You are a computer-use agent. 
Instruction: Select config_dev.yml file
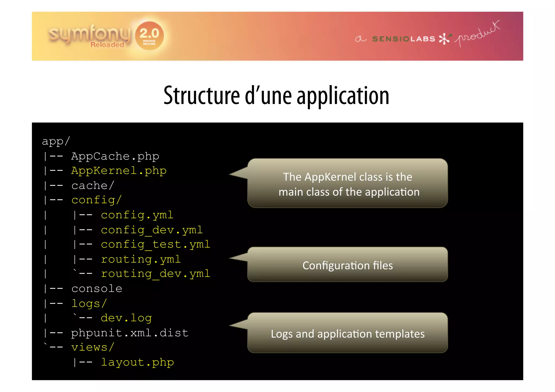coord(152,230)
